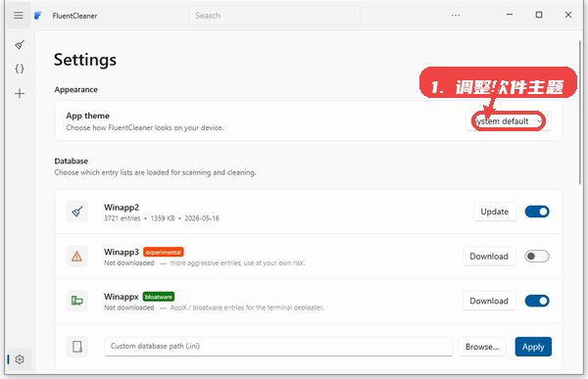Click the FluentCleaner app logo

coord(37,16)
